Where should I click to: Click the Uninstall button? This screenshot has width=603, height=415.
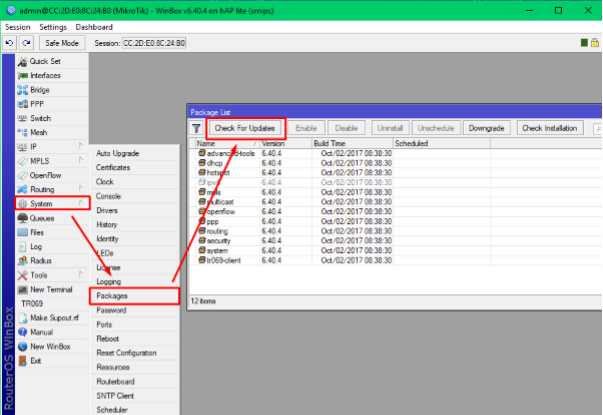390,128
